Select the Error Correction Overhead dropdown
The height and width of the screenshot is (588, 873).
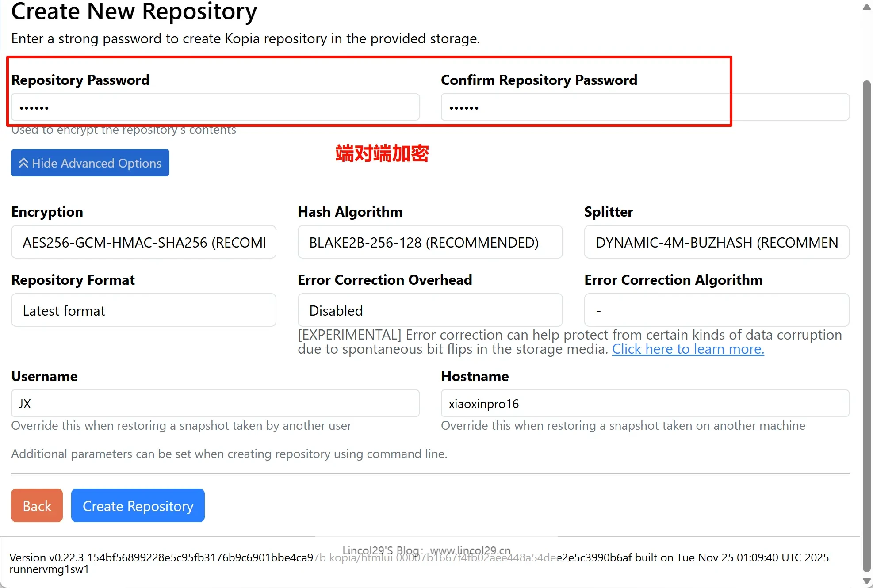tap(430, 310)
